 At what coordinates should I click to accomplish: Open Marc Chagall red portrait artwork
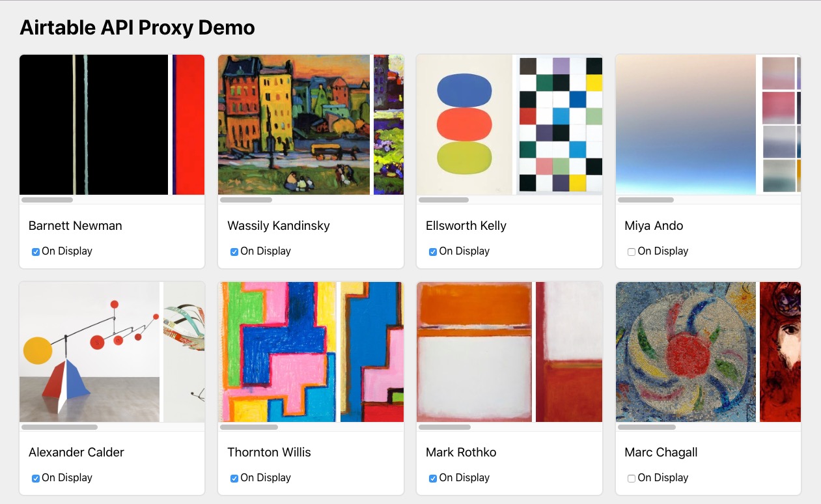click(780, 352)
